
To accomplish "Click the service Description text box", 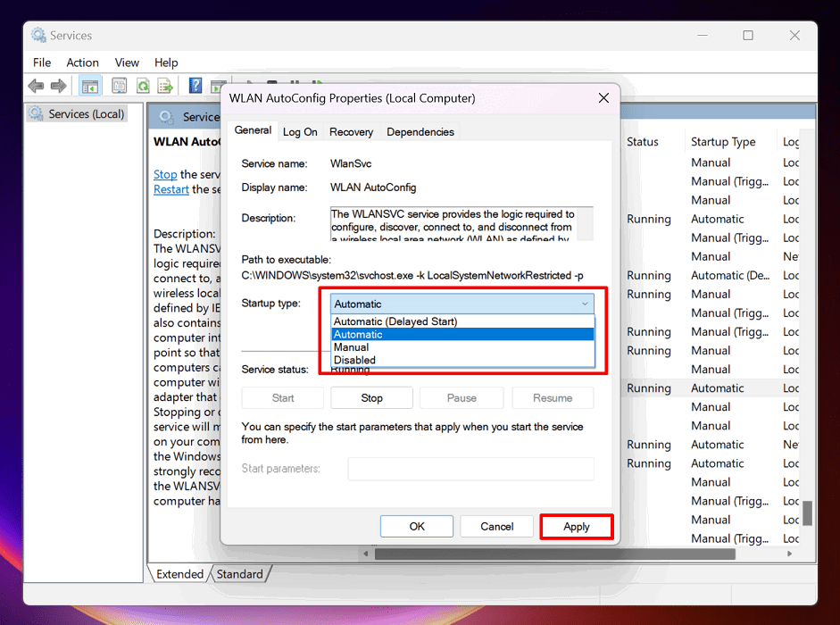I will click(462, 223).
